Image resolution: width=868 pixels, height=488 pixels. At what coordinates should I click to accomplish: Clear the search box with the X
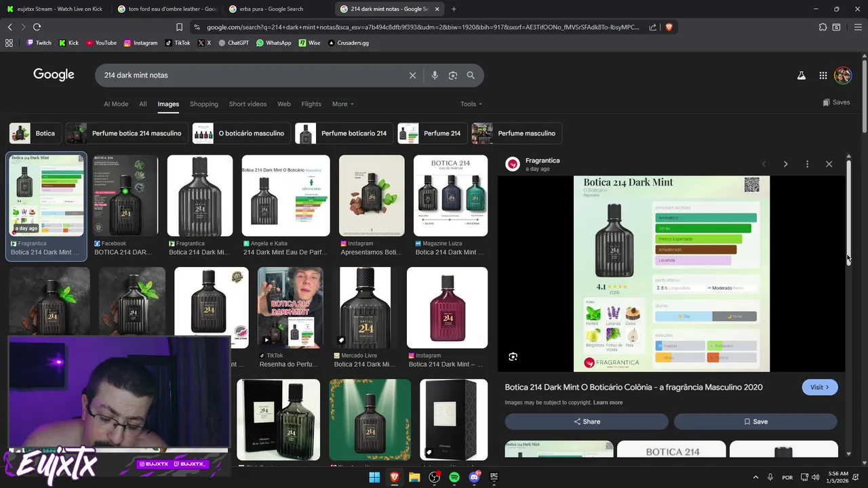(x=412, y=75)
